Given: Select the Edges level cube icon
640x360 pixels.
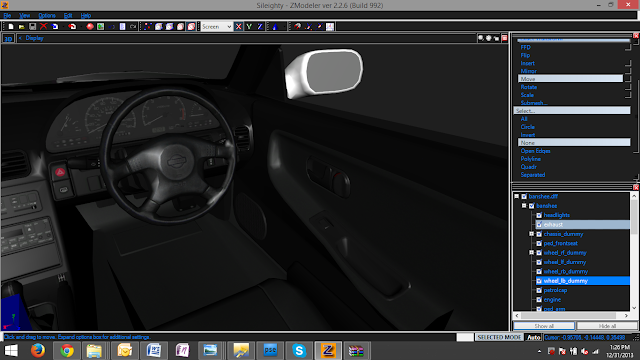Looking at the screenshot, I should (159, 27).
